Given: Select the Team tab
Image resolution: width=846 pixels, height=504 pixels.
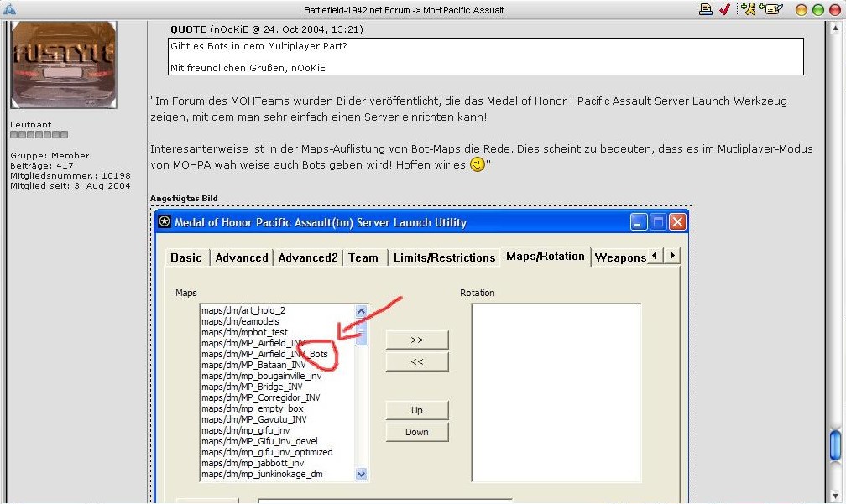Looking at the screenshot, I should point(363,257).
